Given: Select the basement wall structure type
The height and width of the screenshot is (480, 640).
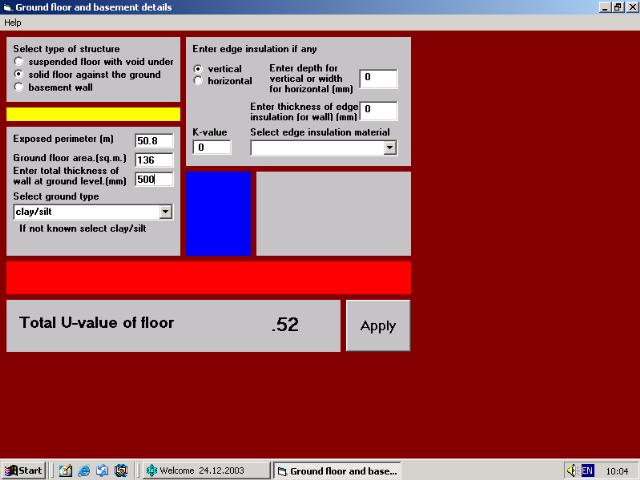Looking at the screenshot, I should coord(19,88).
